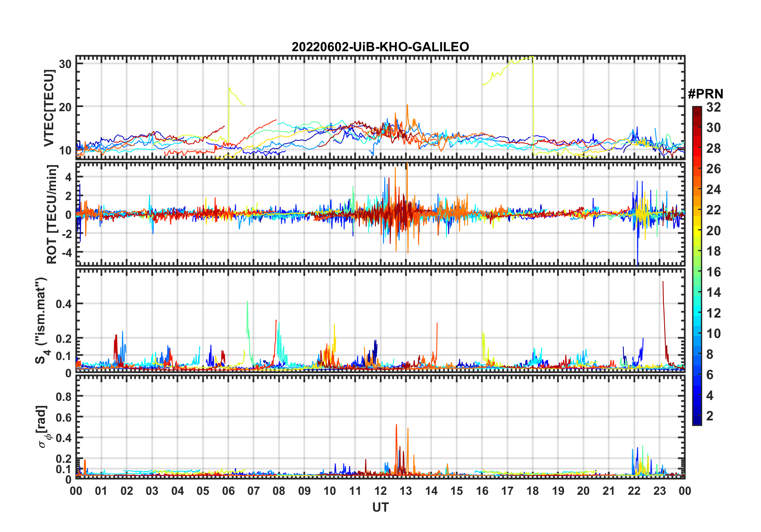Screen dimensions: 761x532
Task: Click colorbar tick label 10
Action: [x=713, y=334]
